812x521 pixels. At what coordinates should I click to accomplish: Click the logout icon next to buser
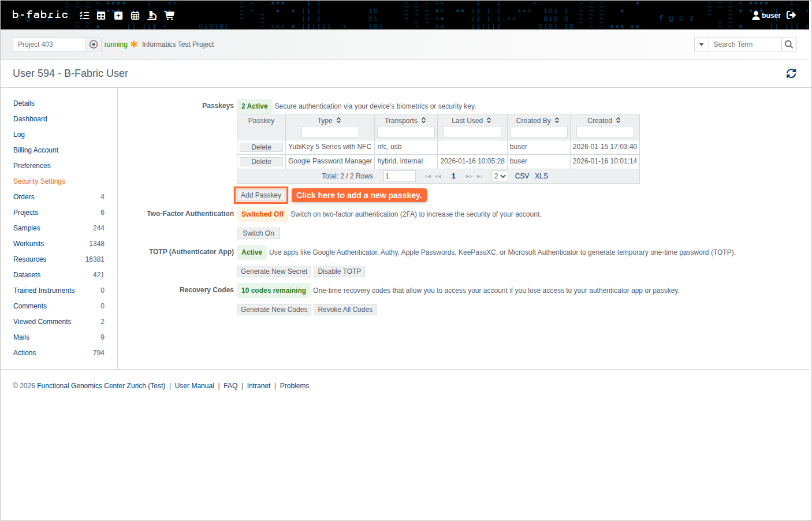coord(791,16)
